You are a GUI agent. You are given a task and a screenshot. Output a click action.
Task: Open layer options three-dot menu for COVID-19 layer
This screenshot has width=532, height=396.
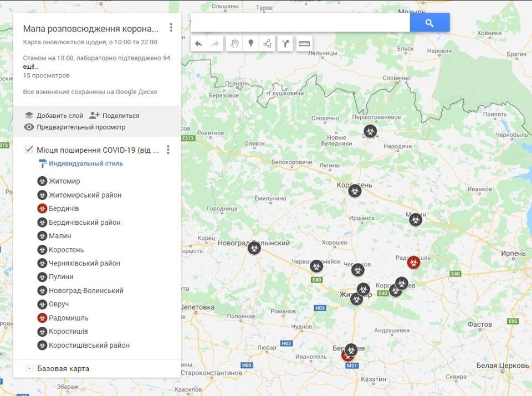click(x=168, y=150)
